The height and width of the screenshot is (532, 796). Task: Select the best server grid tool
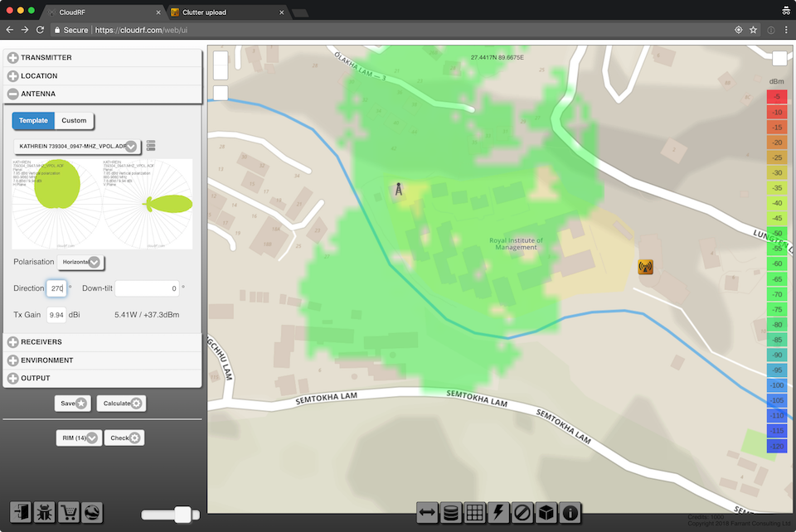click(475, 513)
